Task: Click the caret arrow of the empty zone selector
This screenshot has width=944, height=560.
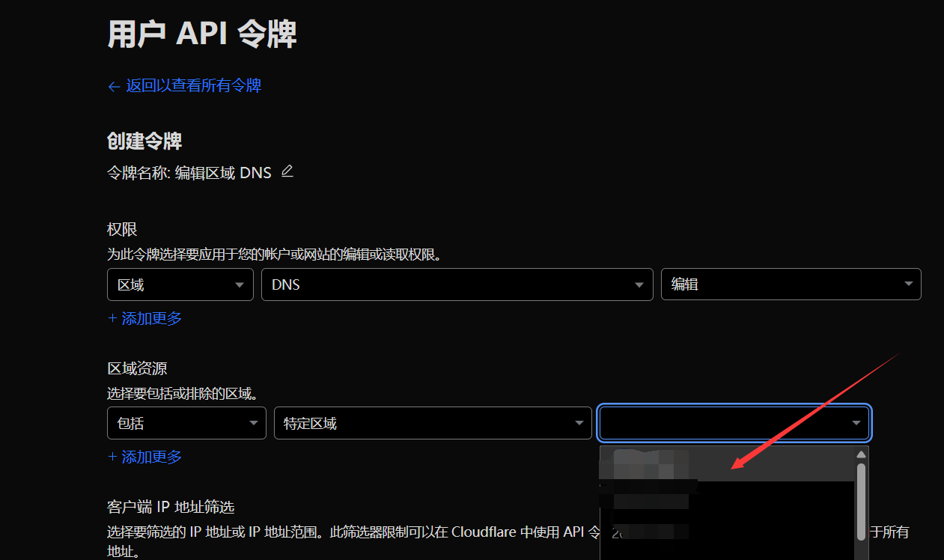Action: coord(856,424)
